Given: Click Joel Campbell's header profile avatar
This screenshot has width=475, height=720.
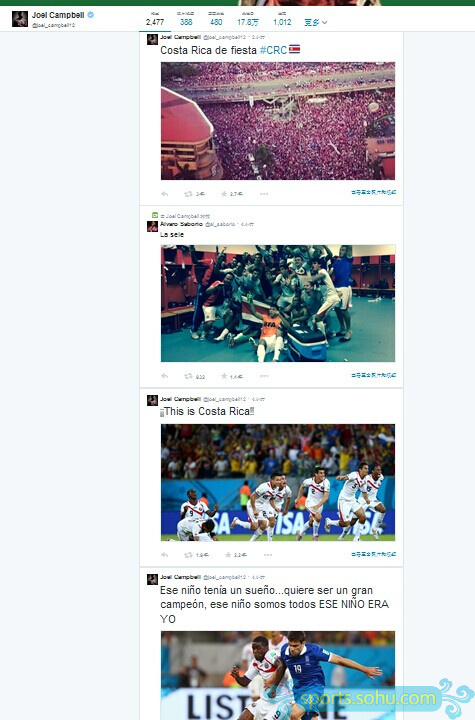Looking at the screenshot, I should click(x=20, y=19).
